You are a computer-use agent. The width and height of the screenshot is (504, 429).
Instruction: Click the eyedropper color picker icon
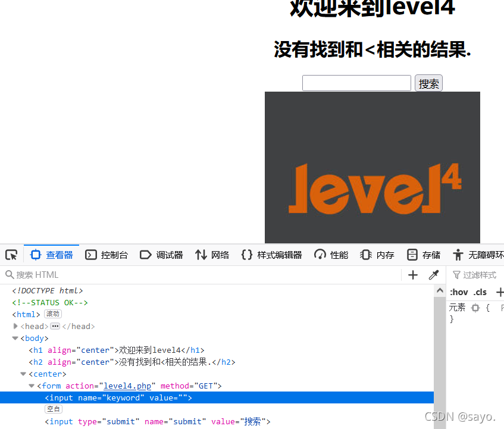[x=434, y=275]
